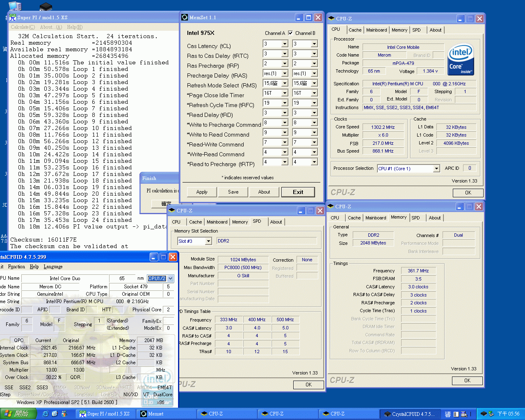Screen dimensions: 525x420
Task: Switch to Super PI via the taskbar
Action: (106, 414)
